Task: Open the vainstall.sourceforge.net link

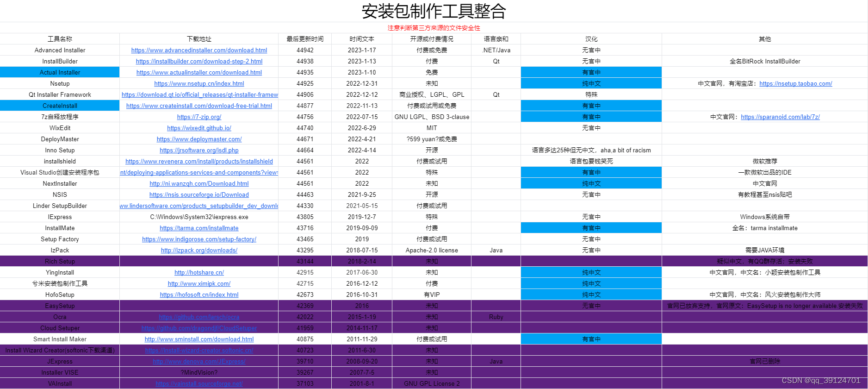Action: click(x=199, y=383)
